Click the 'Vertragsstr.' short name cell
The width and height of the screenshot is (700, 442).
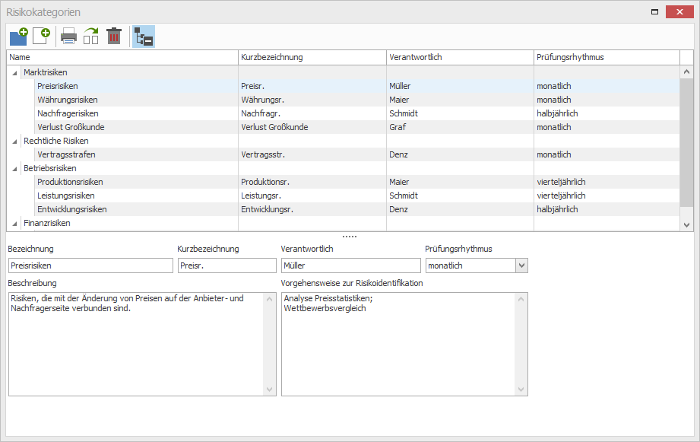pos(312,154)
